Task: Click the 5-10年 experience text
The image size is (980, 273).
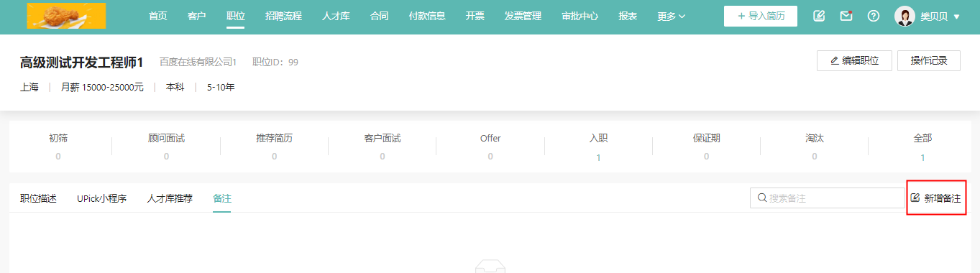Action: coord(221,88)
